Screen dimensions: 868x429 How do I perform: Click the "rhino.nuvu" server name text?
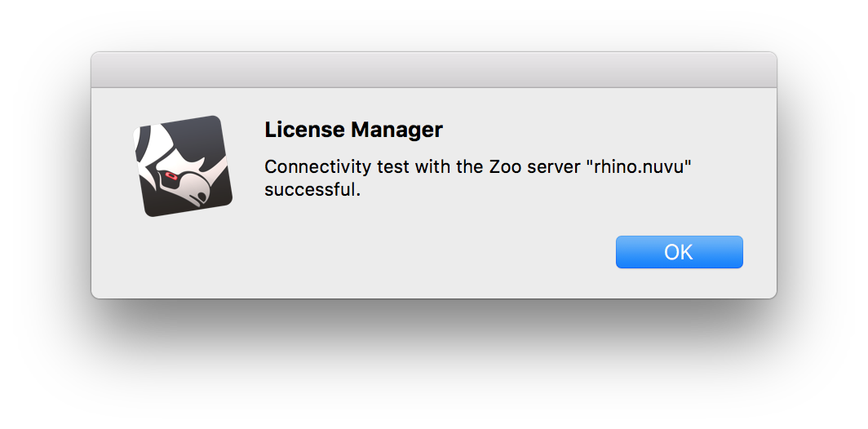tap(640, 166)
